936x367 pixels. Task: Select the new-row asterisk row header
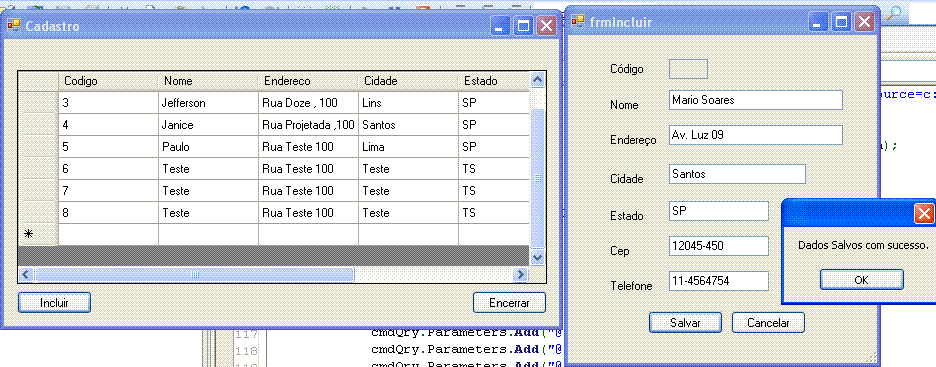(x=38, y=235)
